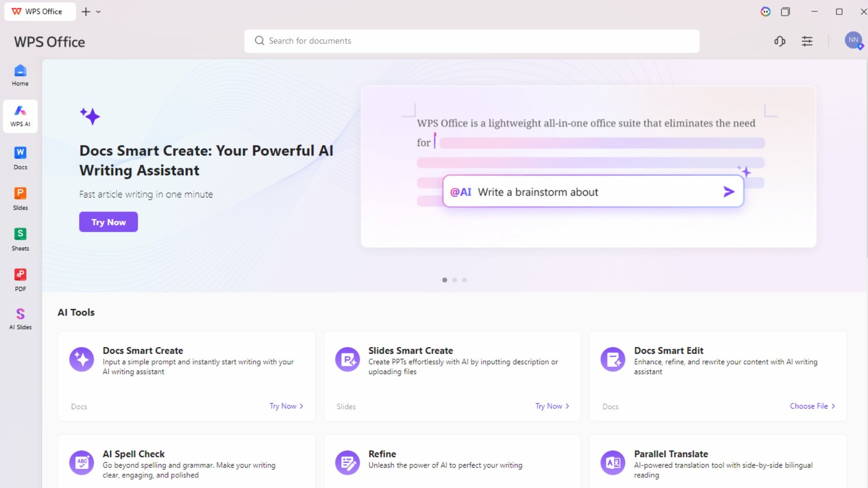868x488 pixels.
Task: Click the NN user avatar
Action: 853,40
